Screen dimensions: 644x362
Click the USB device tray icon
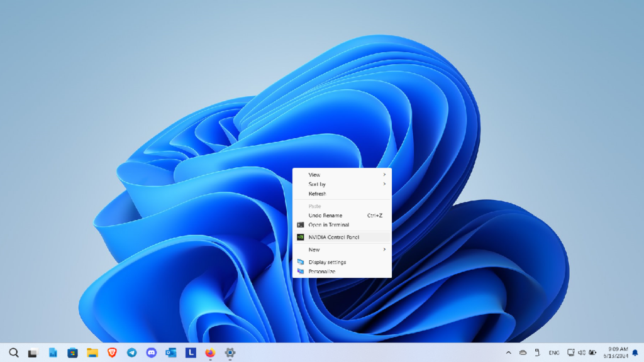coord(537,353)
